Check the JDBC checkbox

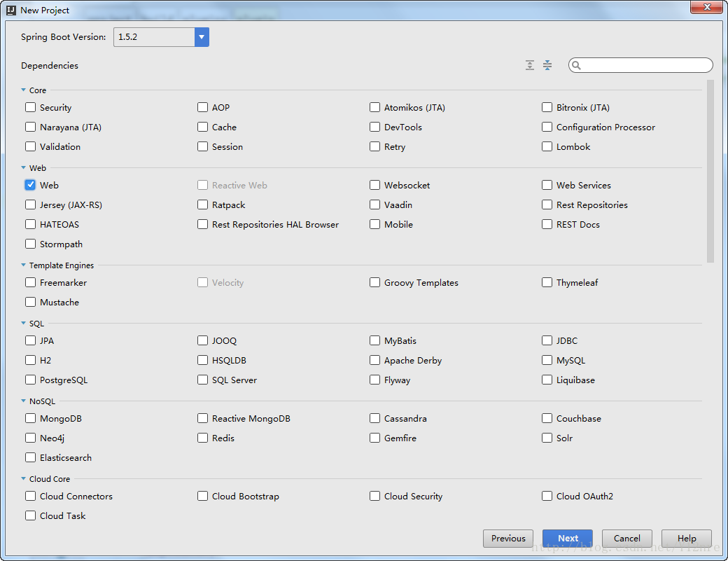pyautogui.click(x=547, y=340)
